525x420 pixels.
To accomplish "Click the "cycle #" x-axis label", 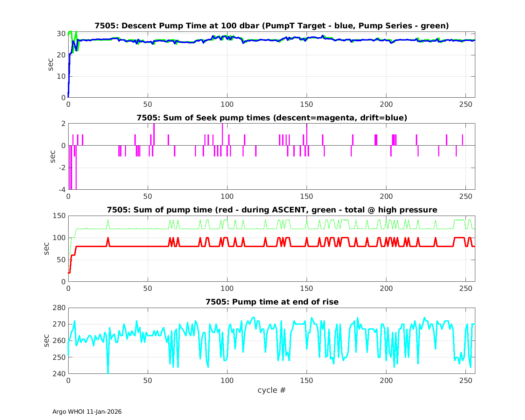I will click(x=272, y=390).
